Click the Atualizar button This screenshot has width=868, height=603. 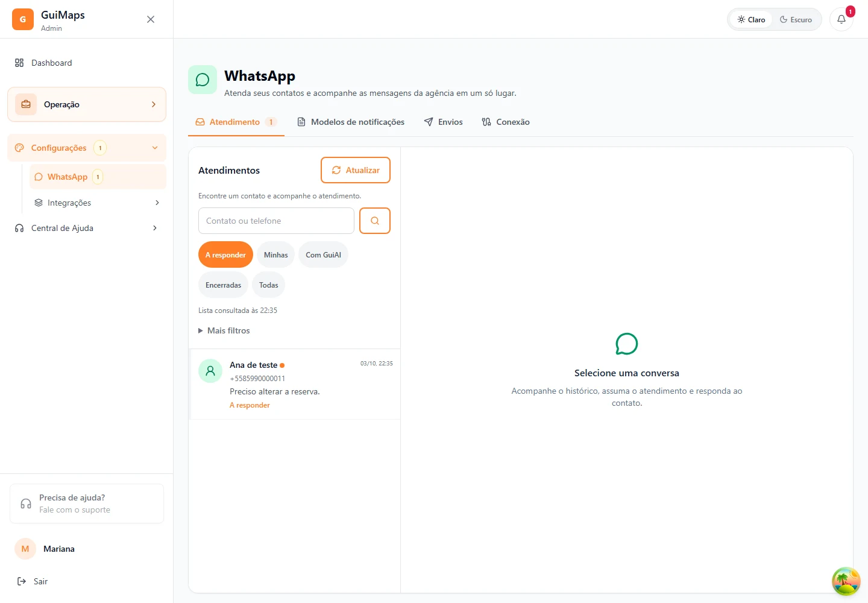point(356,170)
